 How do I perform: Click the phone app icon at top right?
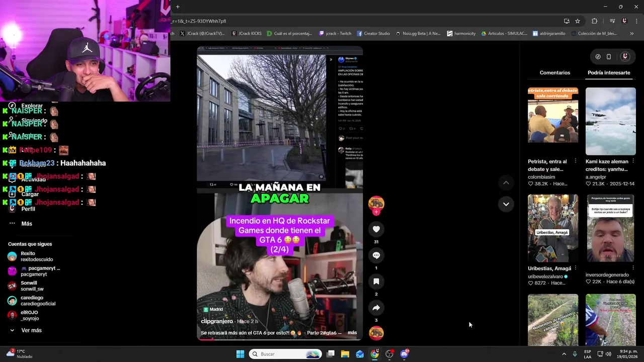tap(608, 57)
